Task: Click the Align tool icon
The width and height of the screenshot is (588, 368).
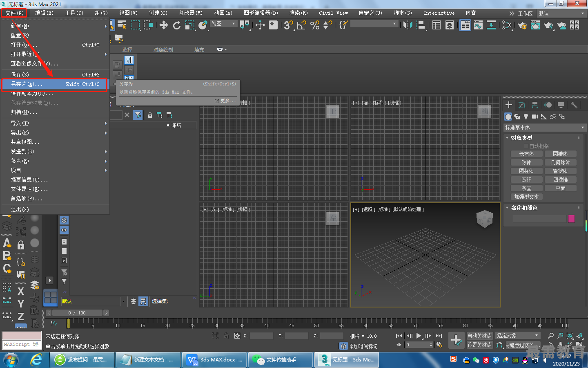Action: [x=421, y=25]
